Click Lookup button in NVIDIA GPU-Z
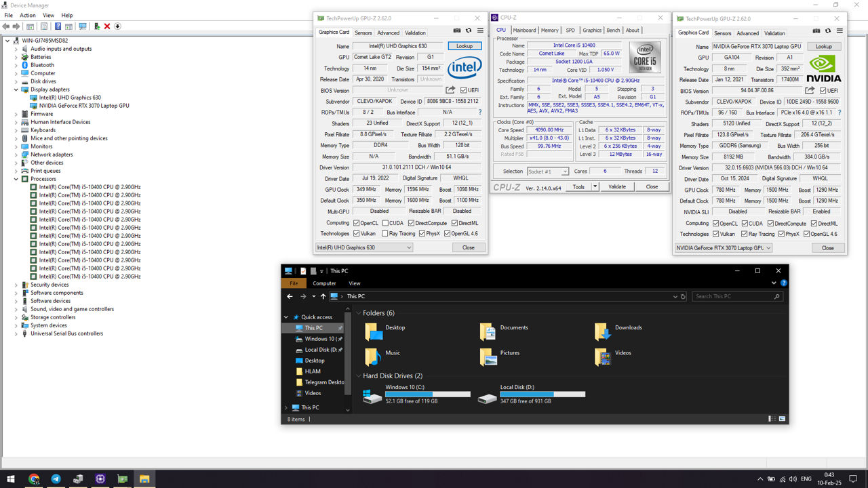Image resolution: width=868 pixels, height=488 pixels. pyautogui.click(x=824, y=47)
